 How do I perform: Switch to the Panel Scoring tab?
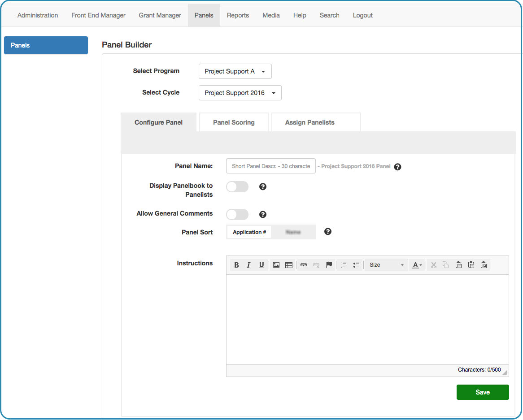[234, 122]
